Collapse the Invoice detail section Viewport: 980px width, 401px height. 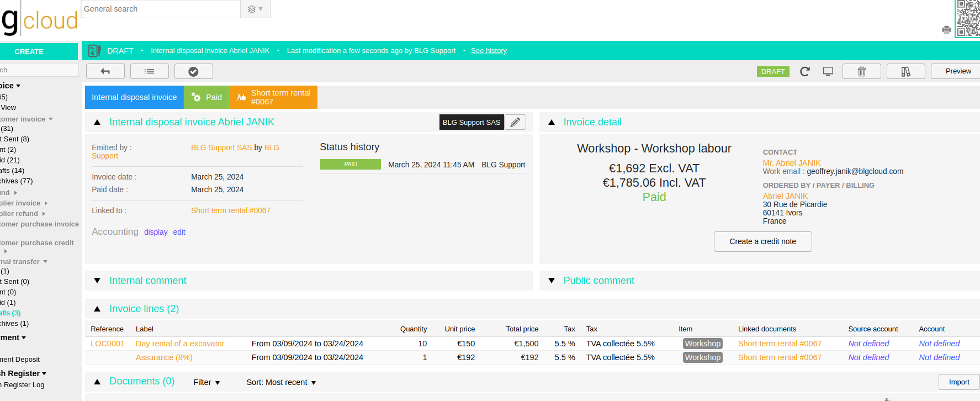pos(551,122)
